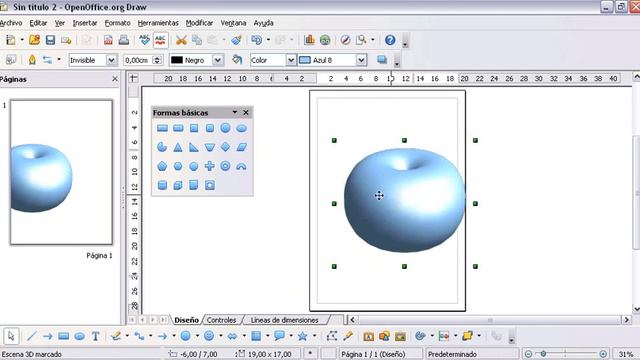Click the Stars shape tool
The width and height of the screenshot is (640, 360).
(x=302, y=336)
